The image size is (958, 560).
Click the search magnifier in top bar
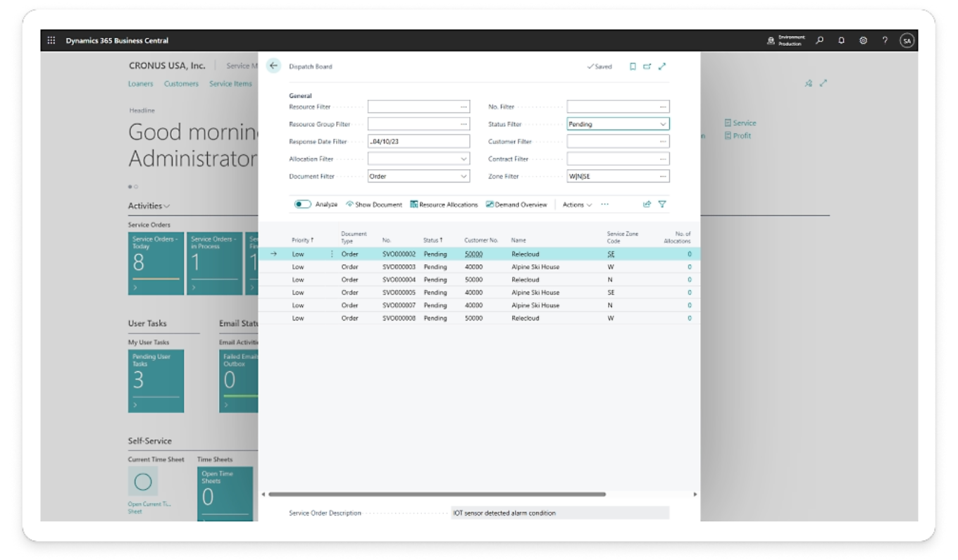pyautogui.click(x=819, y=41)
